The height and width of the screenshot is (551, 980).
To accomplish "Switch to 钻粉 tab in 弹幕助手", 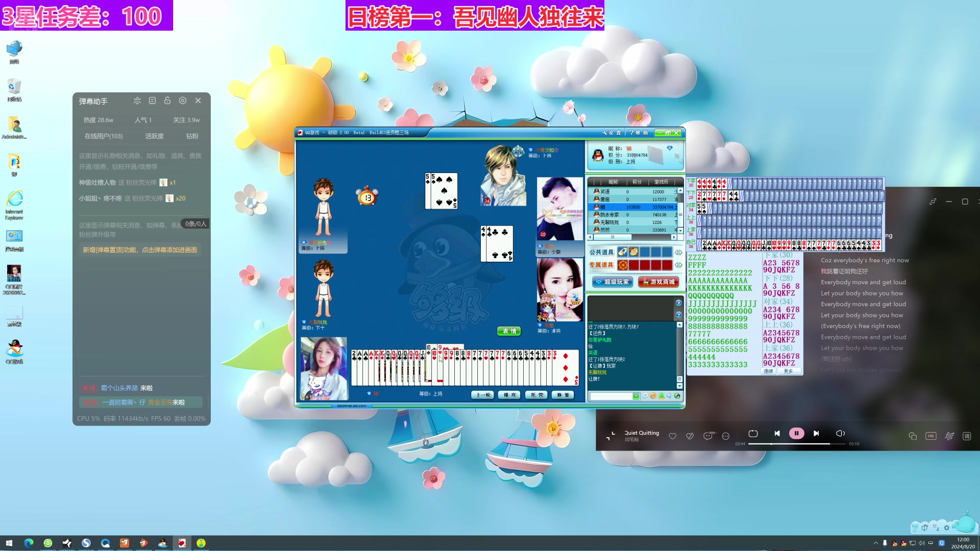I will 192,136.
